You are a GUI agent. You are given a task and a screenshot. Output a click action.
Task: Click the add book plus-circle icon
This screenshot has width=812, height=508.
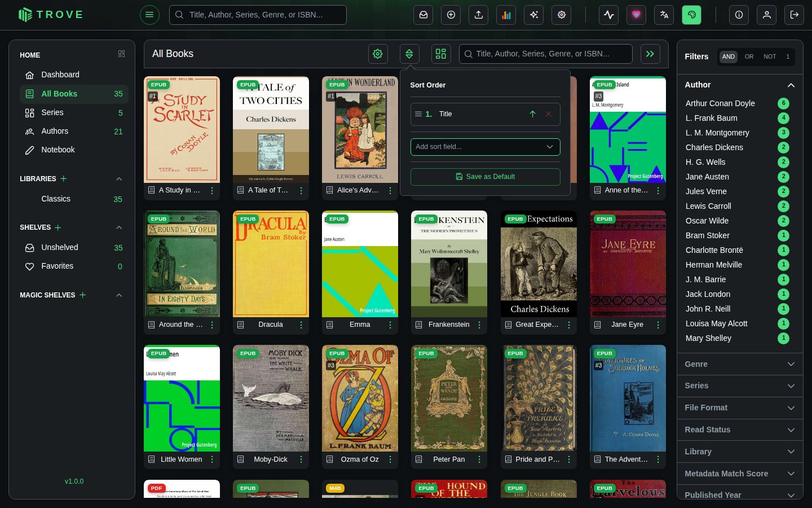point(451,15)
